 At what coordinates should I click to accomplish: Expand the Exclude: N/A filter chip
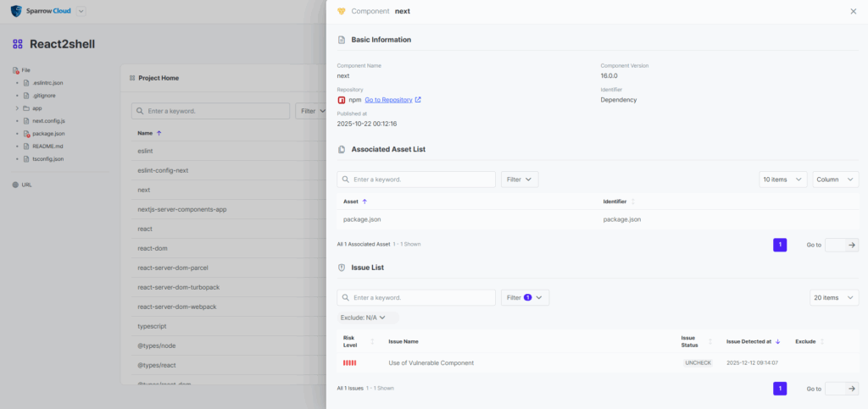[x=363, y=318]
